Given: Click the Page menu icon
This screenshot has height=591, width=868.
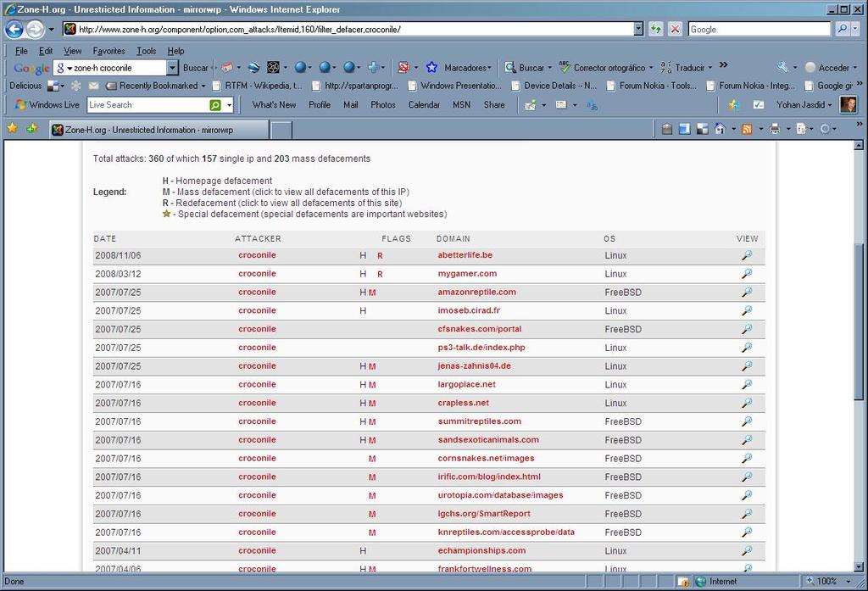Looking at the screenshot, I should [801, 129].
